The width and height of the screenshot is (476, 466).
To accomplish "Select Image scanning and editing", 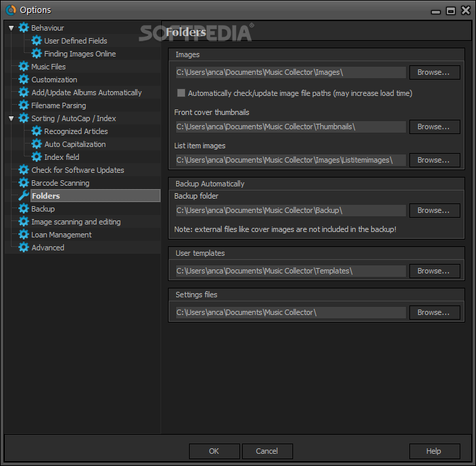I will click(x=76, y=222).
